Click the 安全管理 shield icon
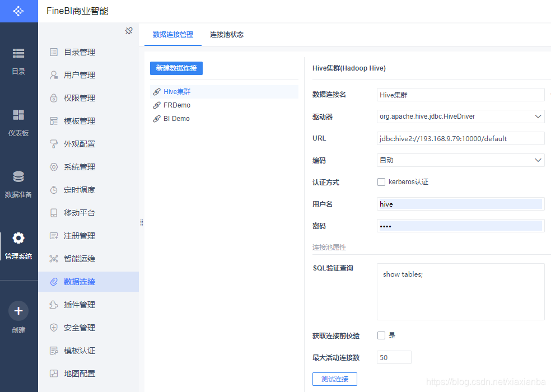 tap(54, 328)
